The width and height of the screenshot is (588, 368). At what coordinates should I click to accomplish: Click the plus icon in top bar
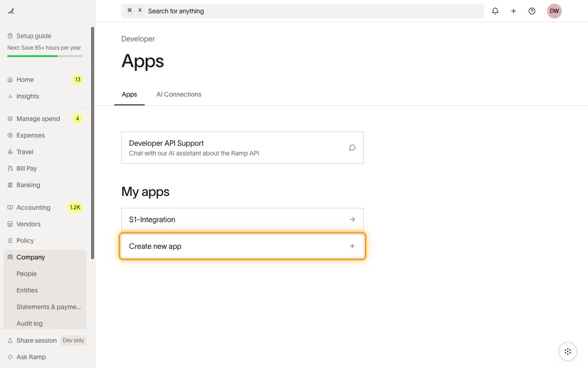tap(514, 11)
